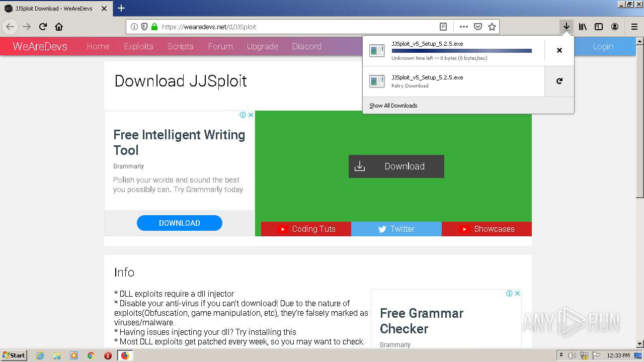Switch to Firefox taskbar button
Viewport: 644px width, 362px height.
125,355
